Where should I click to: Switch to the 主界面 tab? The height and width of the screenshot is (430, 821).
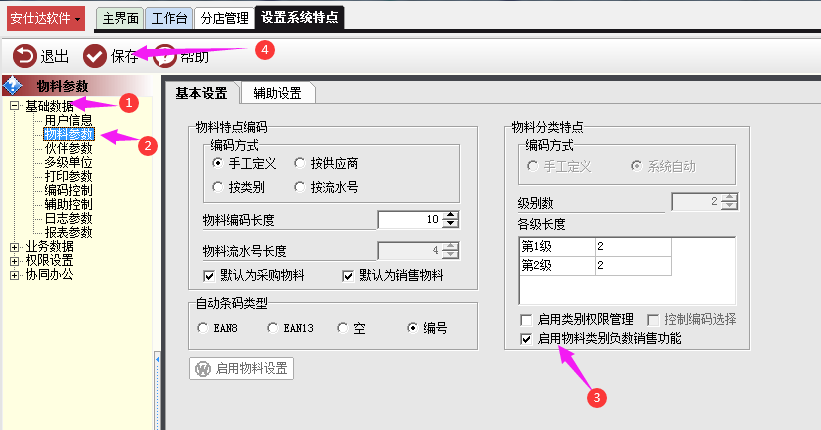click(x=120, y=18)
